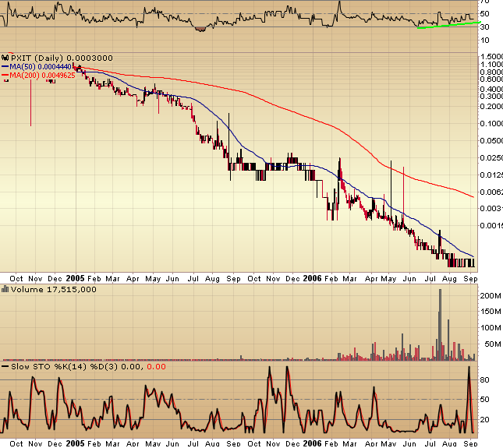
Task: Click the 200M volume axis label
Action: pos(491,296)
